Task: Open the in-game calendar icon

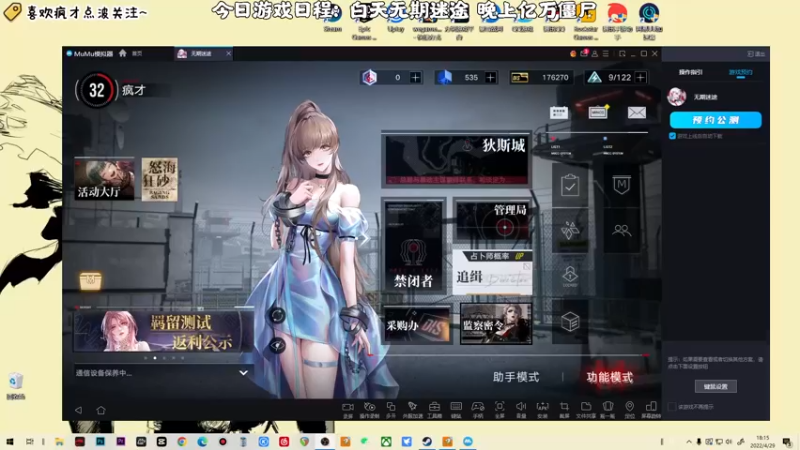Action: 559,112
